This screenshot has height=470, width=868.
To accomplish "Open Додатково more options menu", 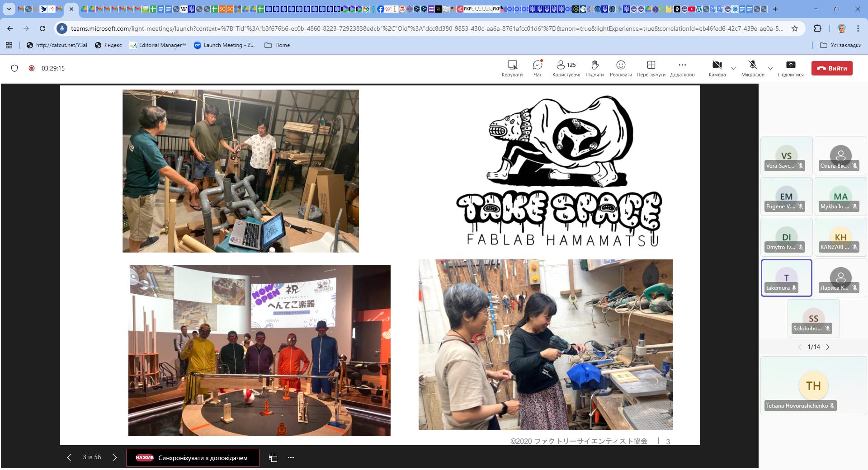I will [682, 68].
